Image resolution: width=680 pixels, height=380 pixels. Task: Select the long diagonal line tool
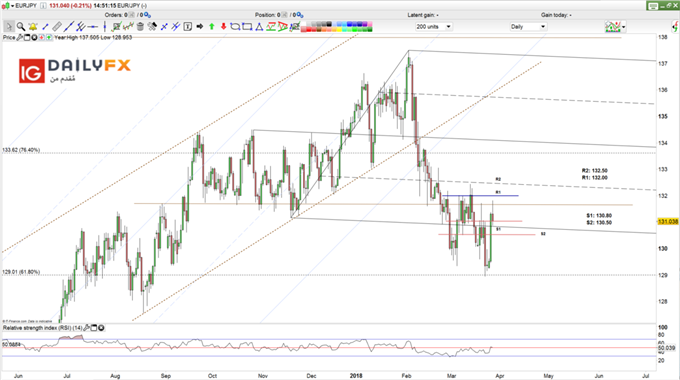pos(69,26)
